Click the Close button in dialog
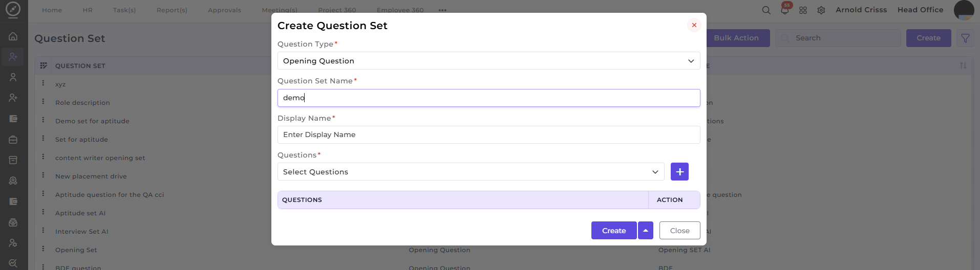Screen dimensions: 980x270 pos(679,231)
